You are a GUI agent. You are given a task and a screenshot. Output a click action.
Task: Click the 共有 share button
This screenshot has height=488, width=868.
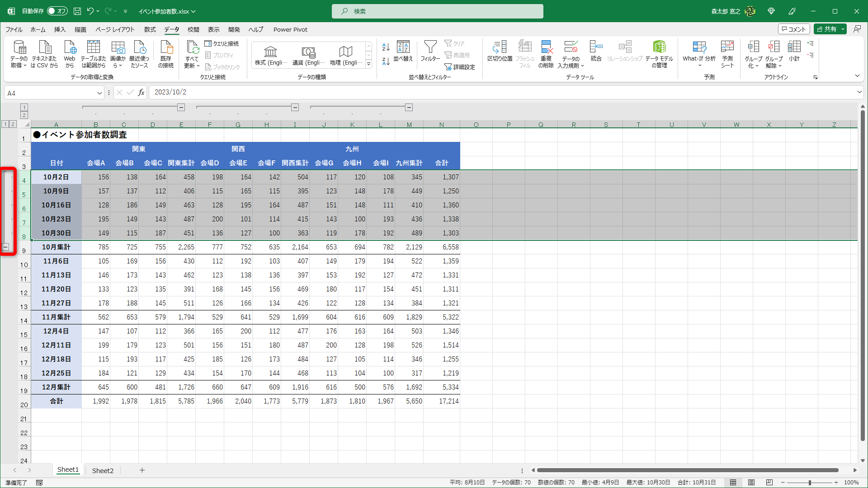[x=826, y=29]
